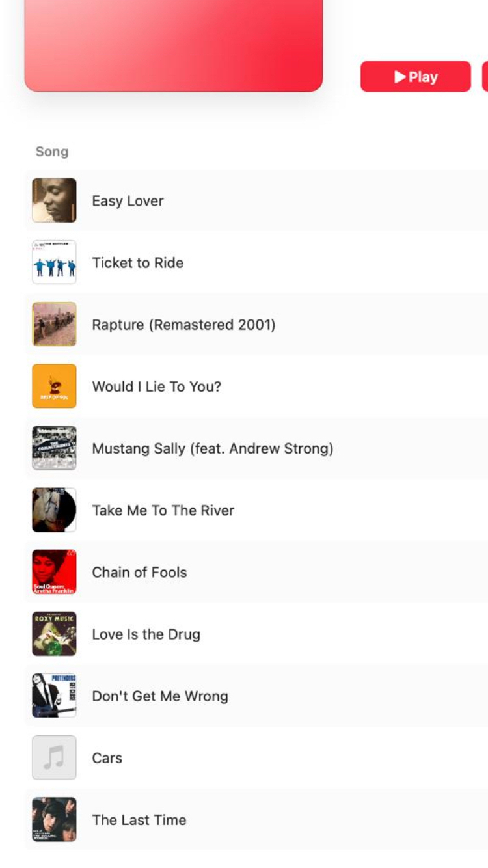Click the Easy Lover album artwork
Viewport: 488px width, 868px height.
(55, 200)
